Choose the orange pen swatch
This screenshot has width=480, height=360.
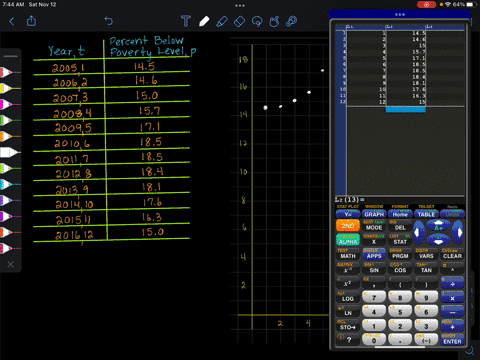tap(9, 136)
